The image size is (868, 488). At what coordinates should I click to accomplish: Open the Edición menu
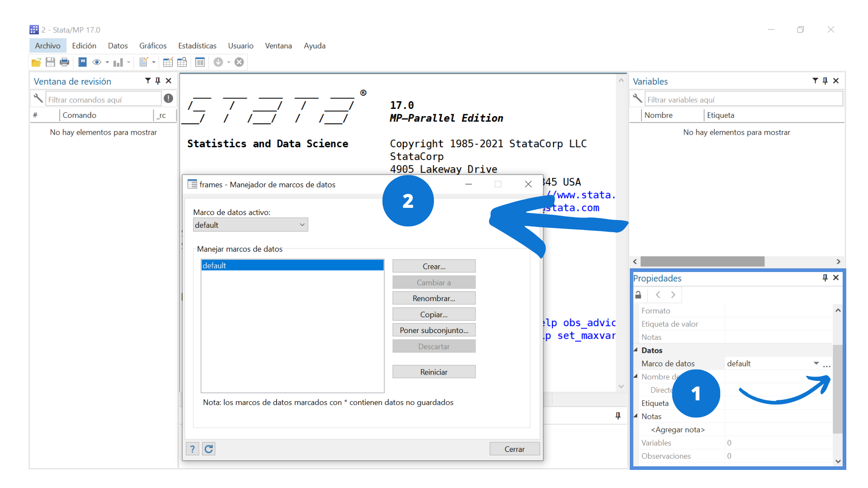pyautogui.click(x=84, y=46)
